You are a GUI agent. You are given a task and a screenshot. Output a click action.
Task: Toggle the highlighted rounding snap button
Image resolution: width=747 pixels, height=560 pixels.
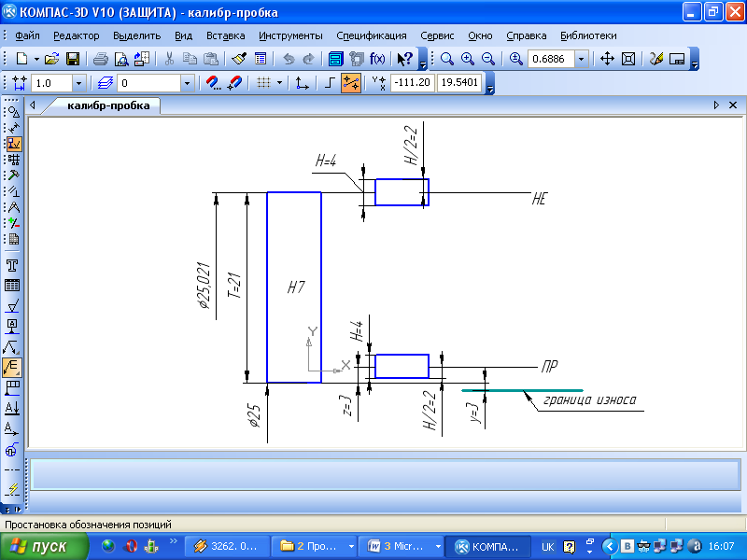[351, 83]
